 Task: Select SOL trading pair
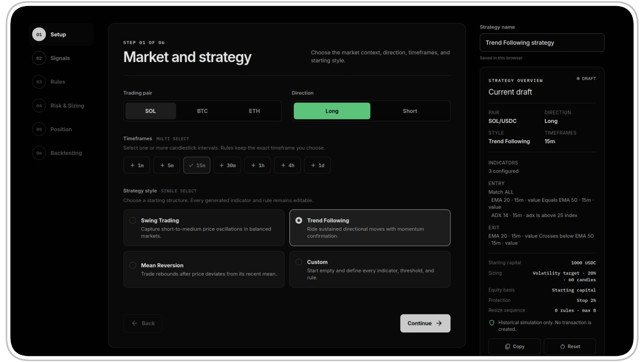150,111
